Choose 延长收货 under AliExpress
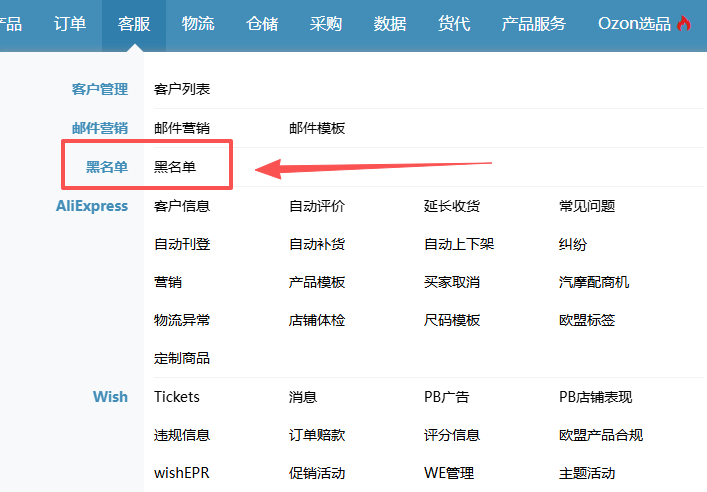Image resolution: width=707 pixels, height=492 pixels. [452, 206]
